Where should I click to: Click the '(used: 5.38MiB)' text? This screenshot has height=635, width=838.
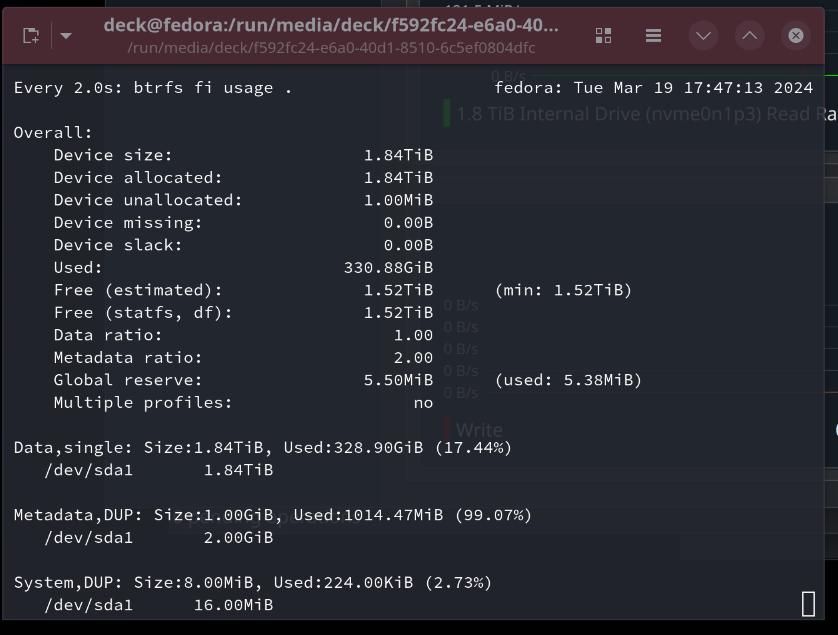(568, 380)
